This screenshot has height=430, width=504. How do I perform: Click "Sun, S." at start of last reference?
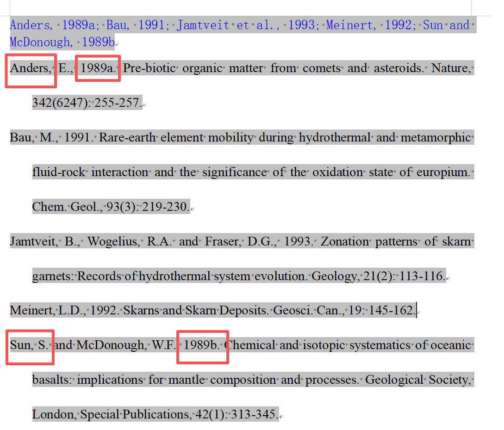pos(29,345)
